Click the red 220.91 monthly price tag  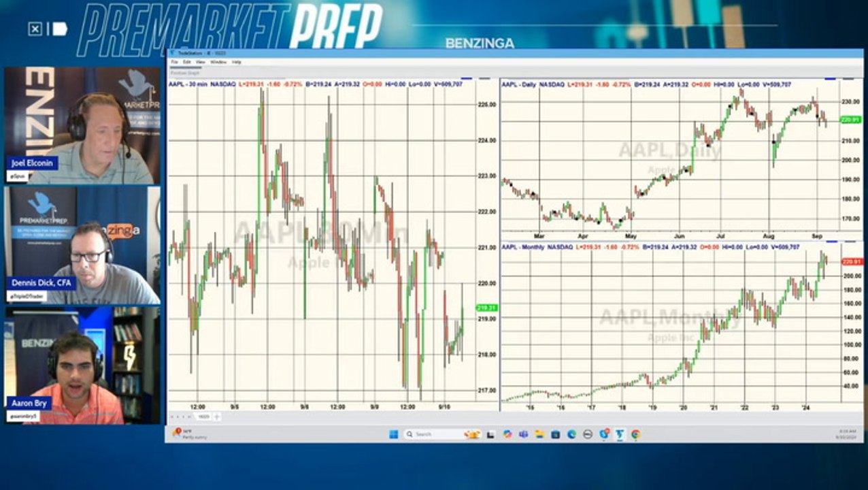click(852, 261)
